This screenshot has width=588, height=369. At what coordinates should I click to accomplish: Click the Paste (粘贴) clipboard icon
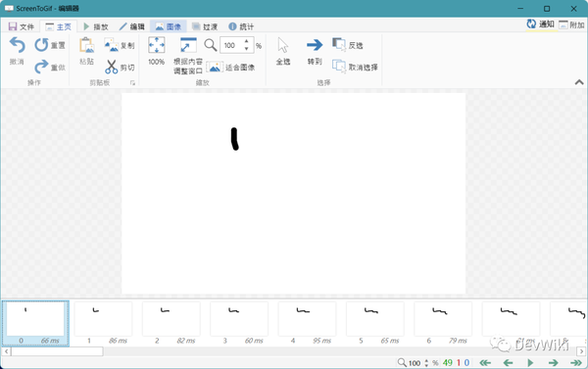click(86, 45)
